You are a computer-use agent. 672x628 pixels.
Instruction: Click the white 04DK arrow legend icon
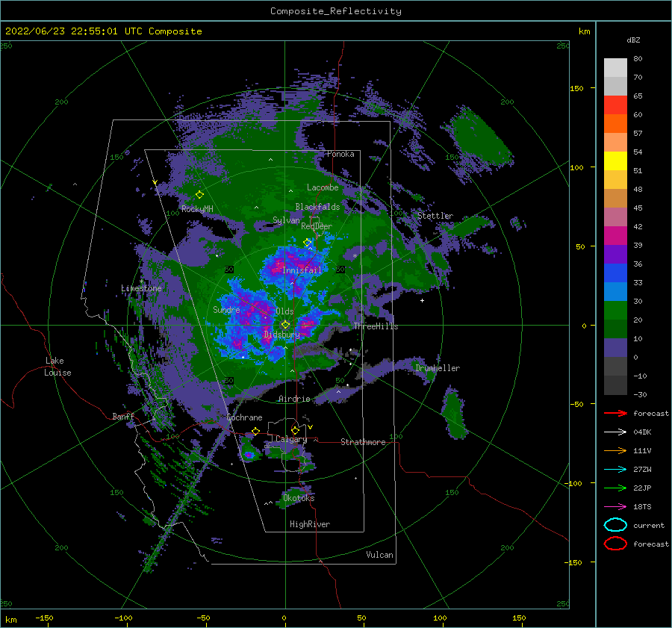(x=615, y=432)
